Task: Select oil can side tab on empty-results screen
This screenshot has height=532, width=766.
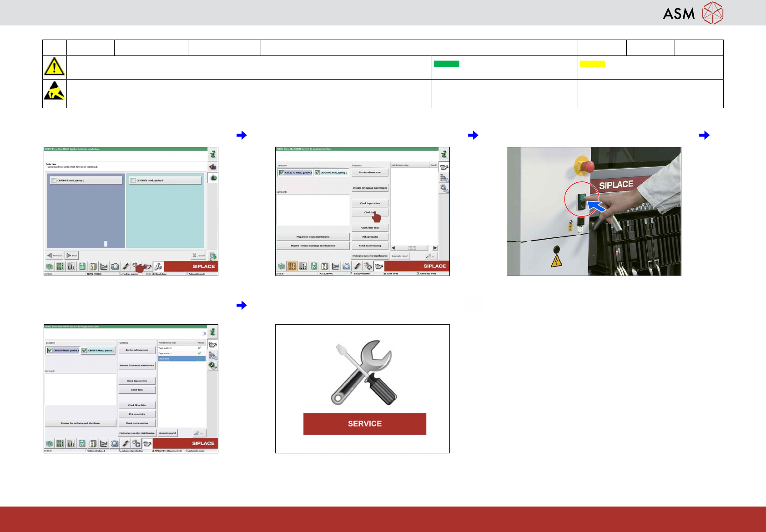Action: click(x=444, y=167)
